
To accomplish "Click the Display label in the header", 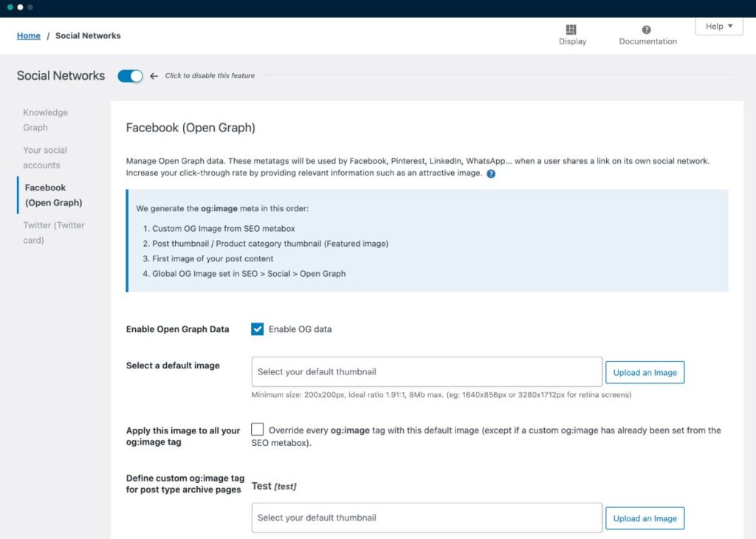I will click(x=572, y=42).
